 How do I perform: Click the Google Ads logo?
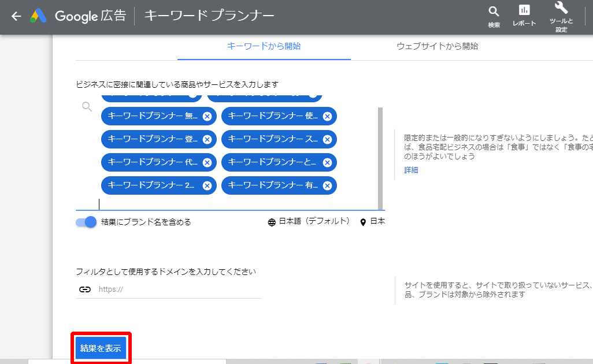click(39, 16)
